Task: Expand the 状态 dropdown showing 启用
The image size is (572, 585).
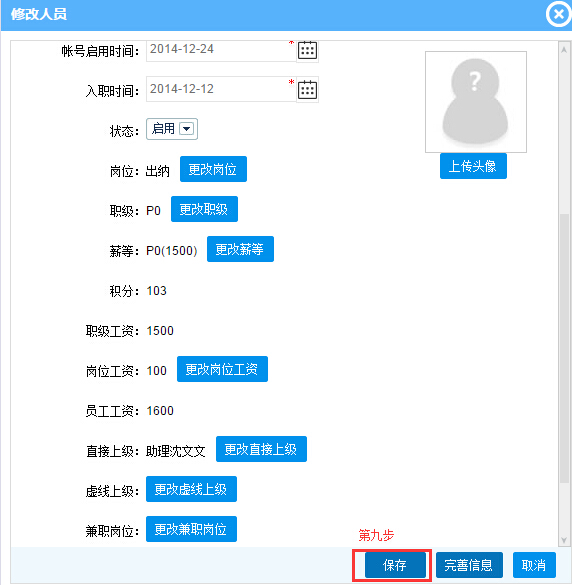Action: (172, 129)
